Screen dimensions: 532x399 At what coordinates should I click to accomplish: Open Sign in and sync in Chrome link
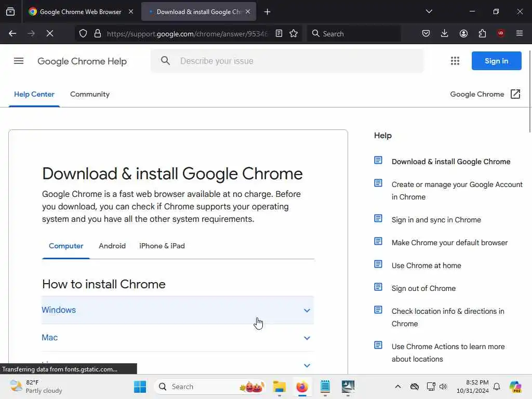436,220
